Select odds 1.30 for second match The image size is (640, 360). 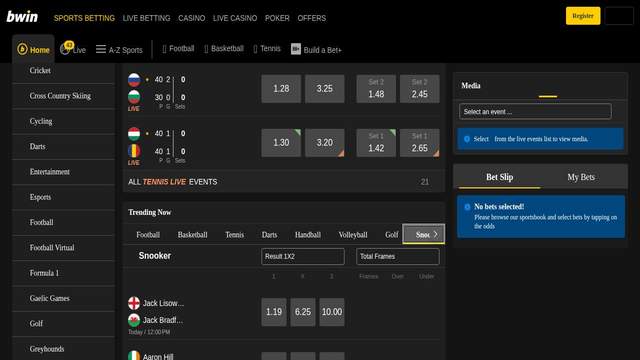(x=281, y=143)
